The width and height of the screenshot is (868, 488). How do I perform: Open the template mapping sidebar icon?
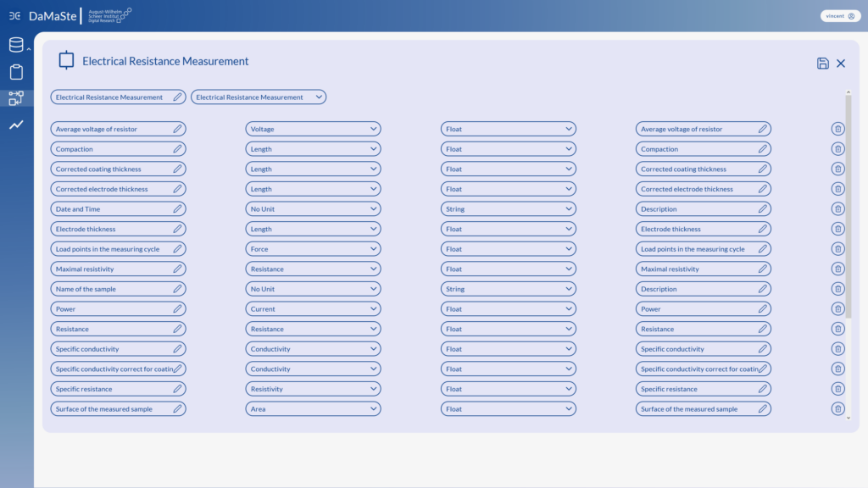pos(16,98)
